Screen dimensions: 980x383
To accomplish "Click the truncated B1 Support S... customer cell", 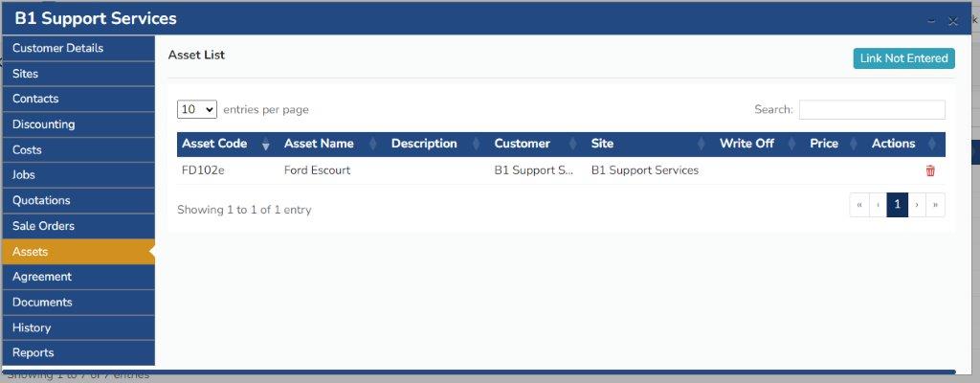I will 534,170.
